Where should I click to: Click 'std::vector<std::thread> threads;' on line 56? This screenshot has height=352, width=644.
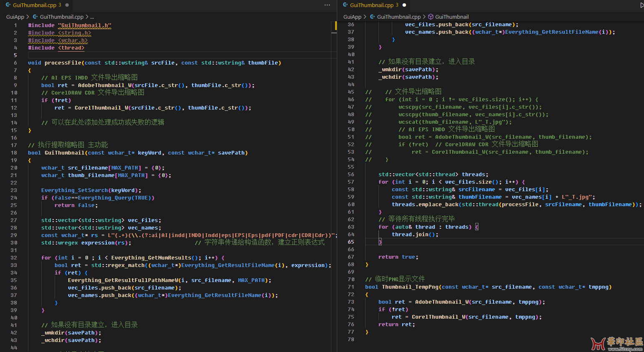434,175
